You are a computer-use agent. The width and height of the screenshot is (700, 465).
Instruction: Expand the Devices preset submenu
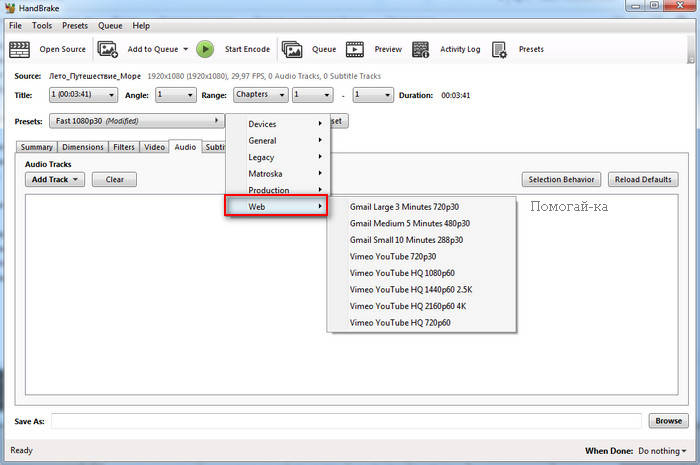click(x=277, y=124)
